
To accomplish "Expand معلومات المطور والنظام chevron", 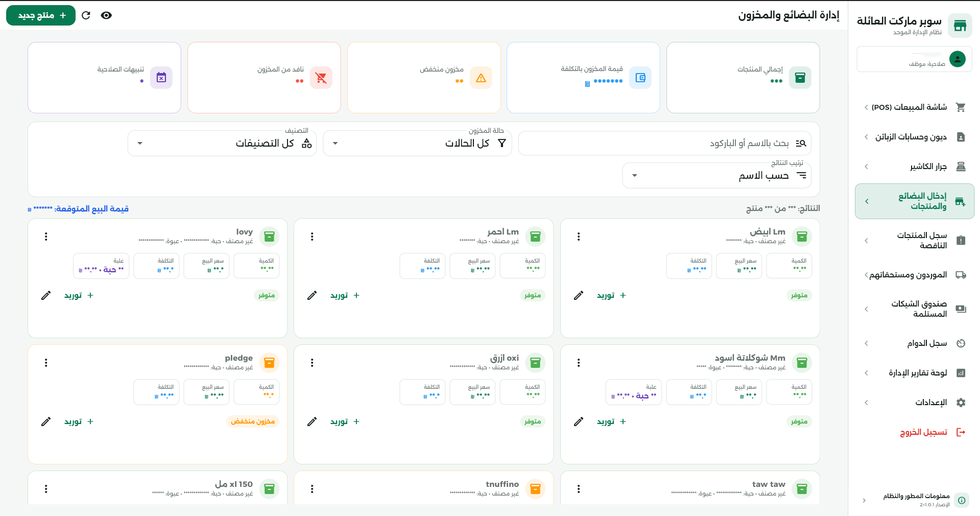I will [x=864, y=500].
